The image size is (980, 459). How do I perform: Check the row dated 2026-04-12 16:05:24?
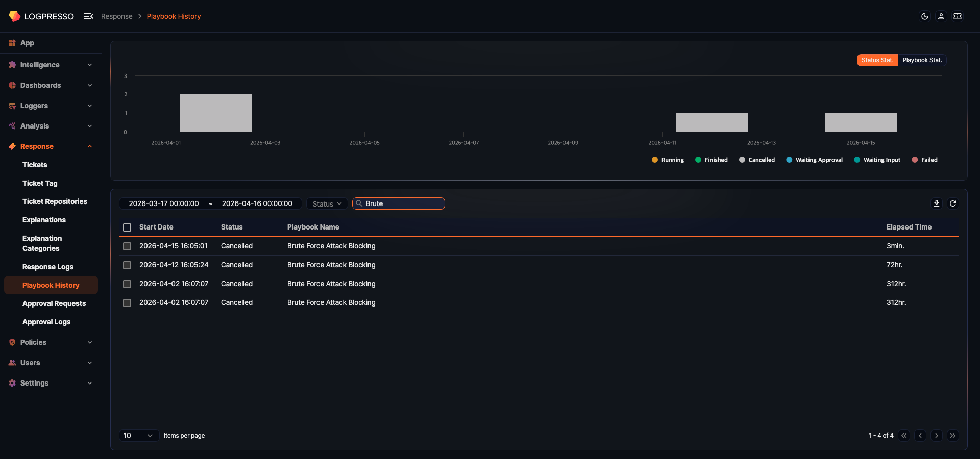click(x=127, y=265)
